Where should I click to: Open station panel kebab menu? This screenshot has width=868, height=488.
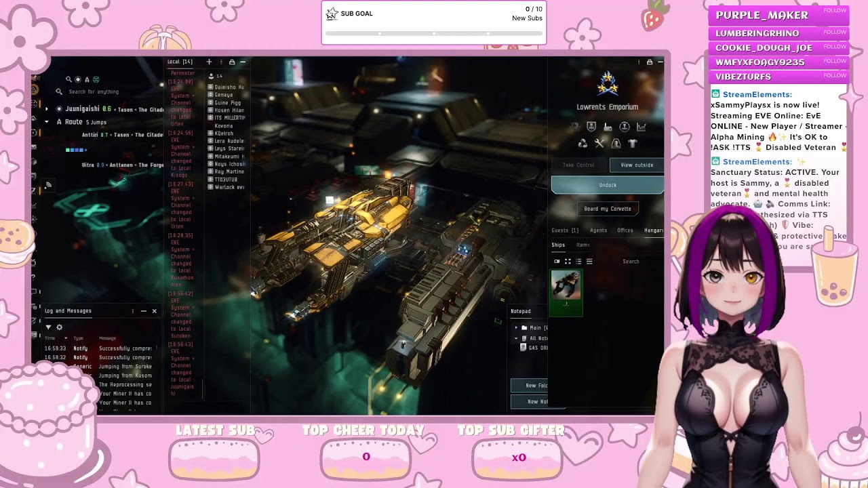639,62
